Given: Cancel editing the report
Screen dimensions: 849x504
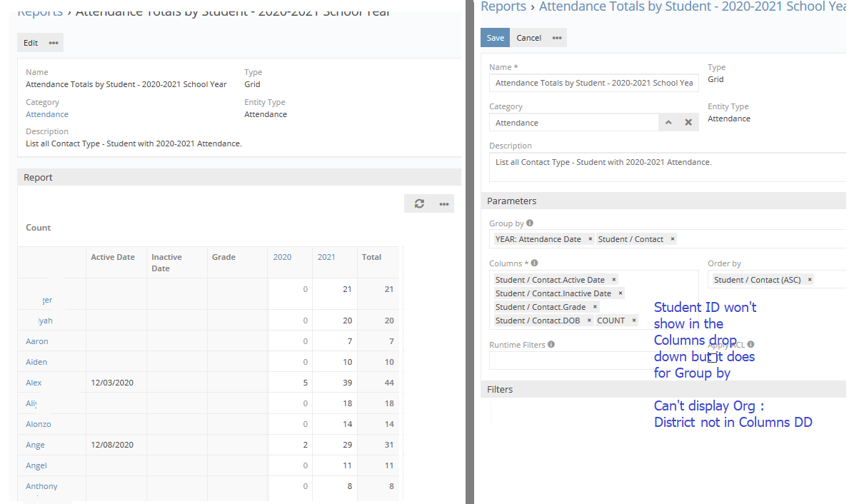Looking at the screenshot, I should click(x=528, y=38).
